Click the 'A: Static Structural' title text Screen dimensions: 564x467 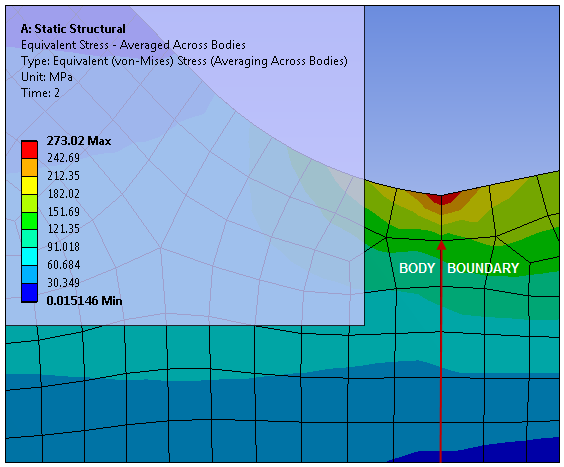[x=73, y=29]
